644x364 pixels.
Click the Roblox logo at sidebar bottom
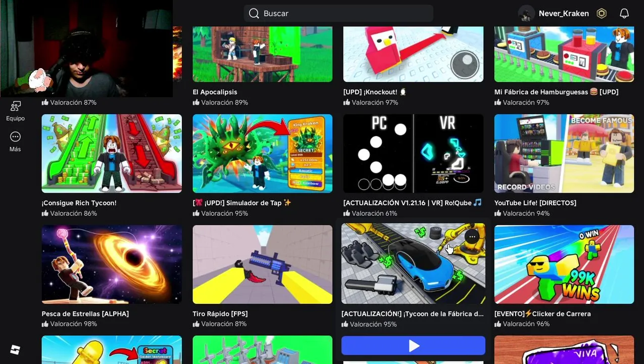[15, 350]
